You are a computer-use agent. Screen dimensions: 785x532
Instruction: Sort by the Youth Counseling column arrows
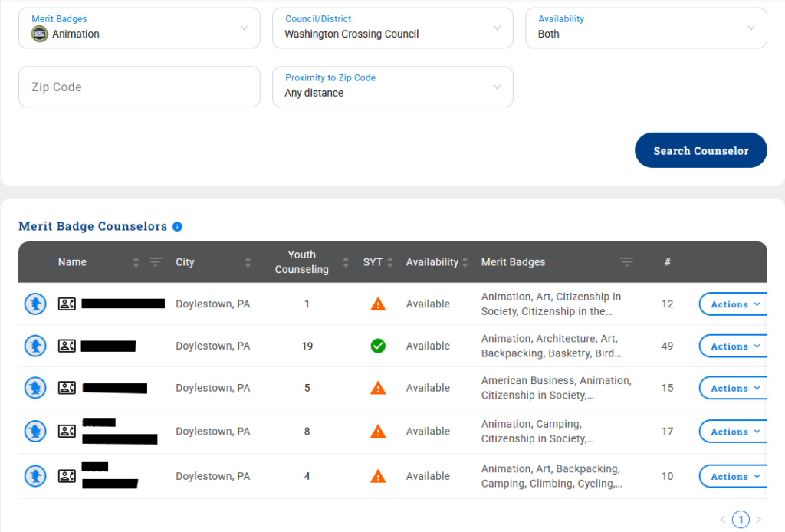[346, 261]
